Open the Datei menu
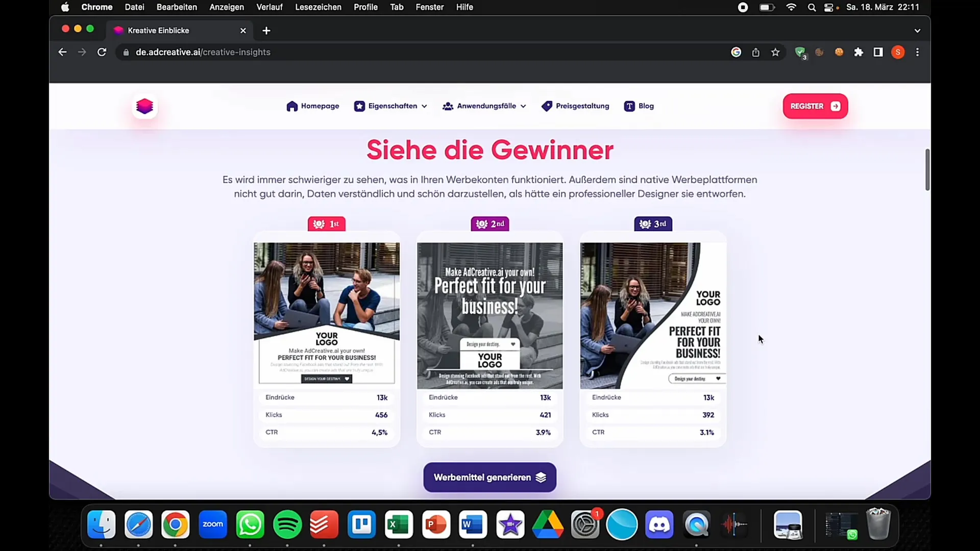Screen dimensions: 980x551 (134, 7)
